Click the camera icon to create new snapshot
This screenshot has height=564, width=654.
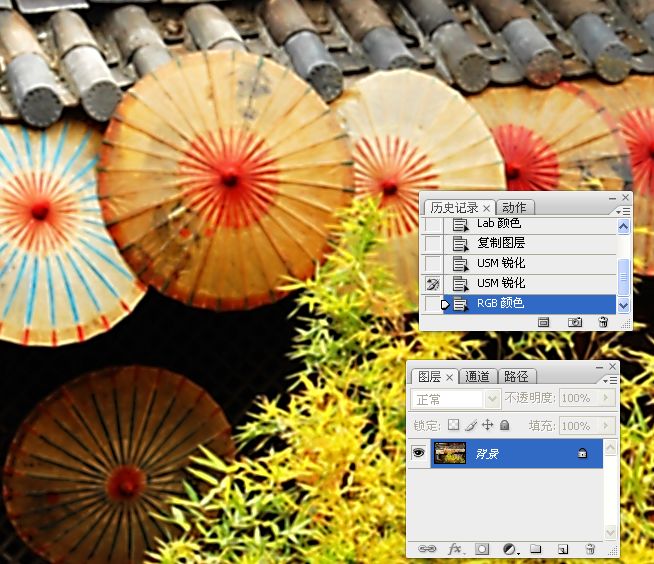(575, 322)
